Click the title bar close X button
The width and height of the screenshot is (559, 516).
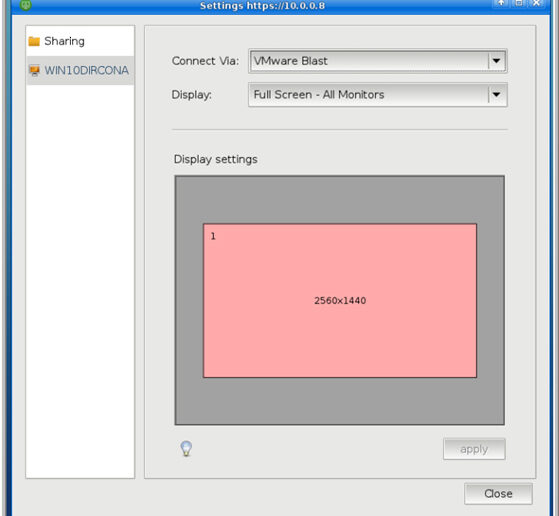(x=536, y=4)
